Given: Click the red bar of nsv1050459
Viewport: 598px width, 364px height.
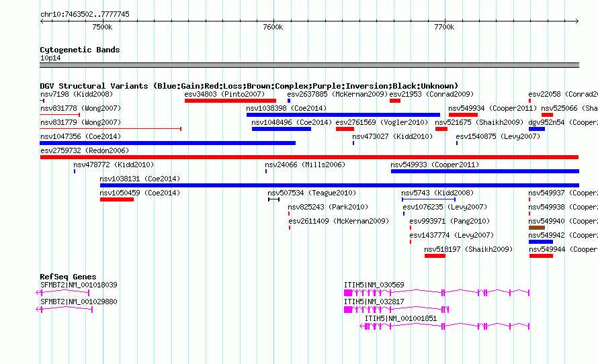Looking at the screenshot, I should point(117,199).
